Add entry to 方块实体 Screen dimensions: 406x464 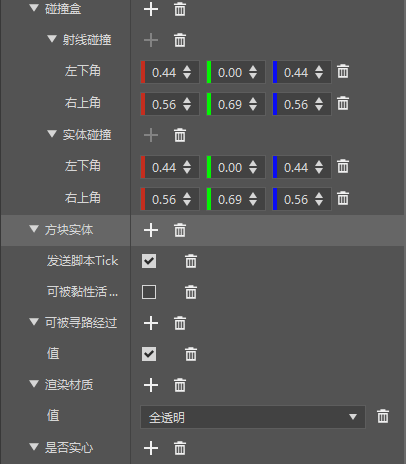[151, 230]
